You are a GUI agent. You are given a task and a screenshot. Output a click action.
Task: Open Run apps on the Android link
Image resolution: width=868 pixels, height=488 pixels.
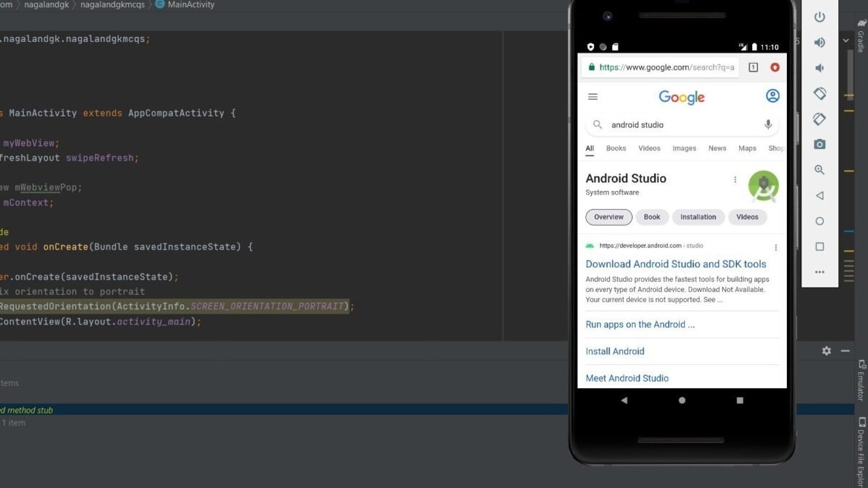(x=640, y=325)
